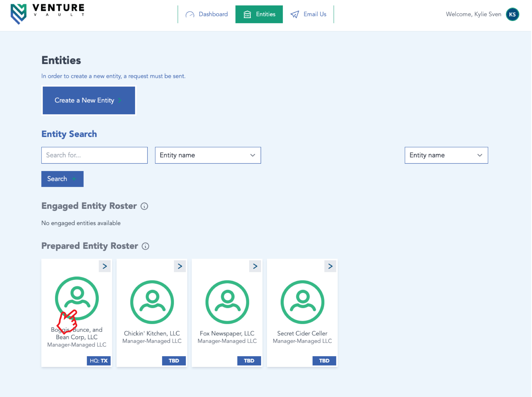Expand Secret Cider Celler card arrow
This screenshot has width=532, height=397.
tap(330, 266)
